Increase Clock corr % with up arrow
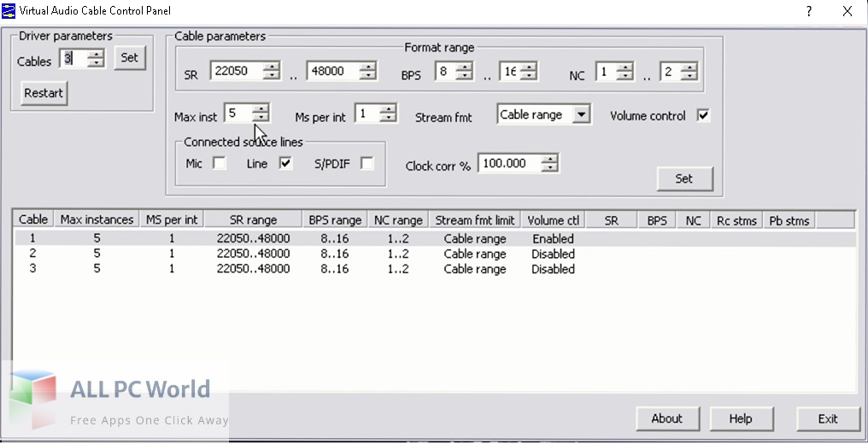 tap(549, 159)
